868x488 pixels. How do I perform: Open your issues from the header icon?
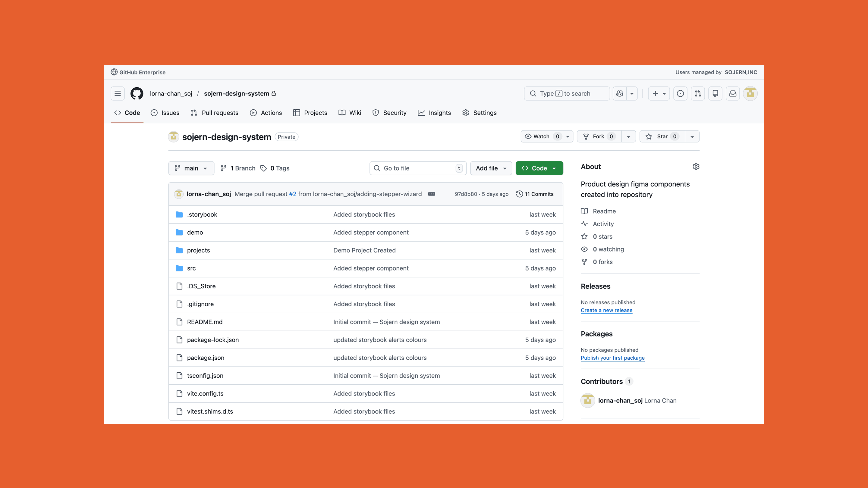[x=680, y=93]
